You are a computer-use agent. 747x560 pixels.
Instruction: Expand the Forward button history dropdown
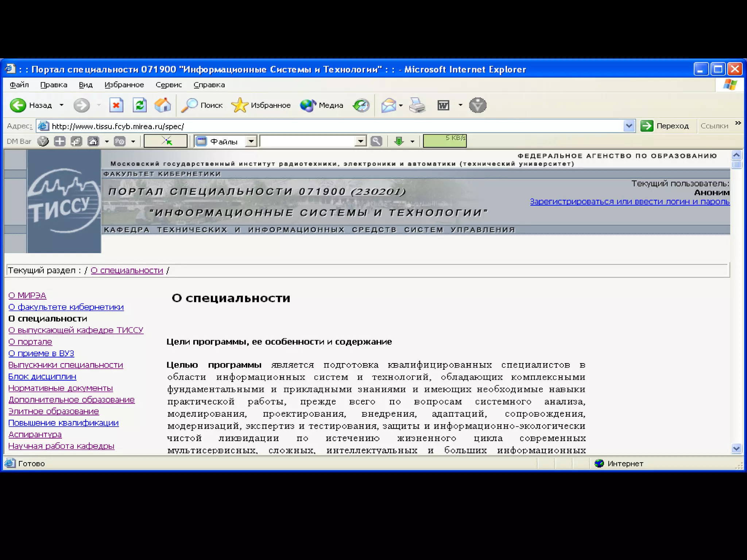coord(99,105)
